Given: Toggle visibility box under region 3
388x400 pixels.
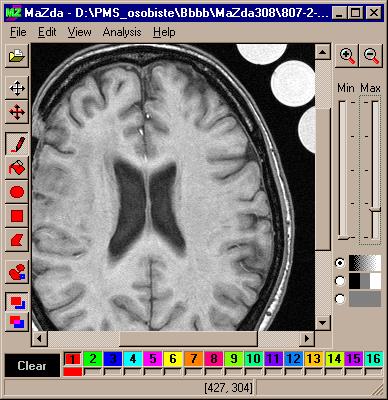Looking at the screenshot, I should (113, 372).
